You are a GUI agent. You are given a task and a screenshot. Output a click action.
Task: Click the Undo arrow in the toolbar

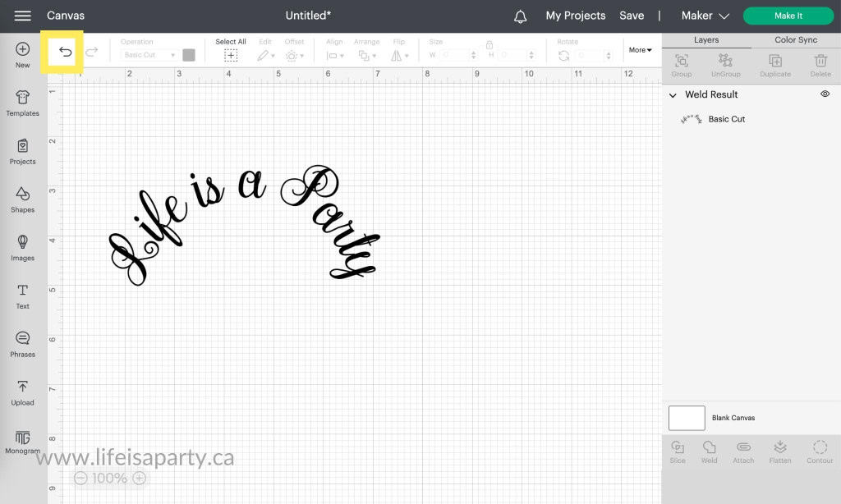tap(63, 51)
